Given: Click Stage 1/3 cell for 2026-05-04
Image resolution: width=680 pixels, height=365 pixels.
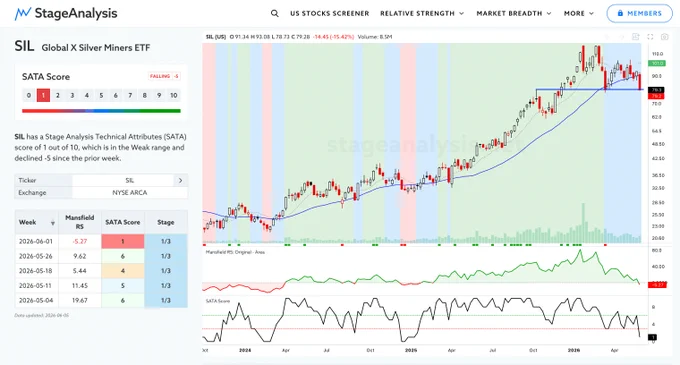Looking at the screenshot, I should (x=166, y=300).
